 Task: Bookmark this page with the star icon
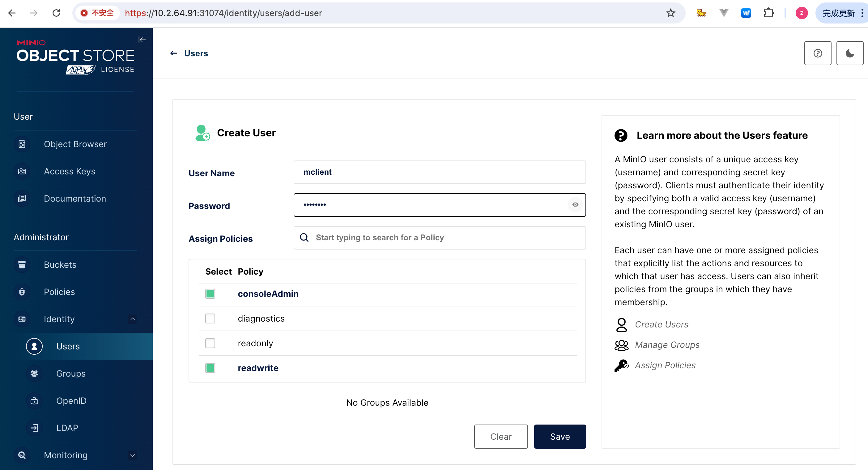coord(670,13)
